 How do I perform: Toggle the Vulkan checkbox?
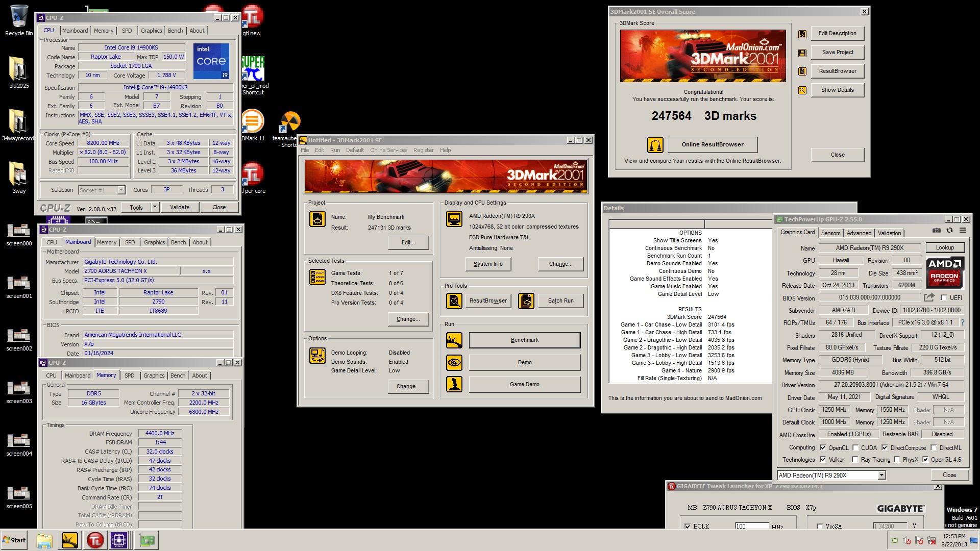click(823, 460)
